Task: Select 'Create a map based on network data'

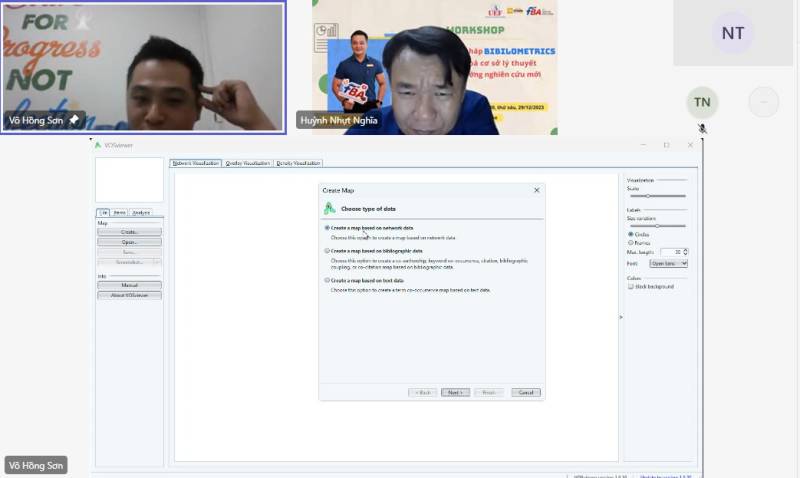Action: (x=327, y=228)
